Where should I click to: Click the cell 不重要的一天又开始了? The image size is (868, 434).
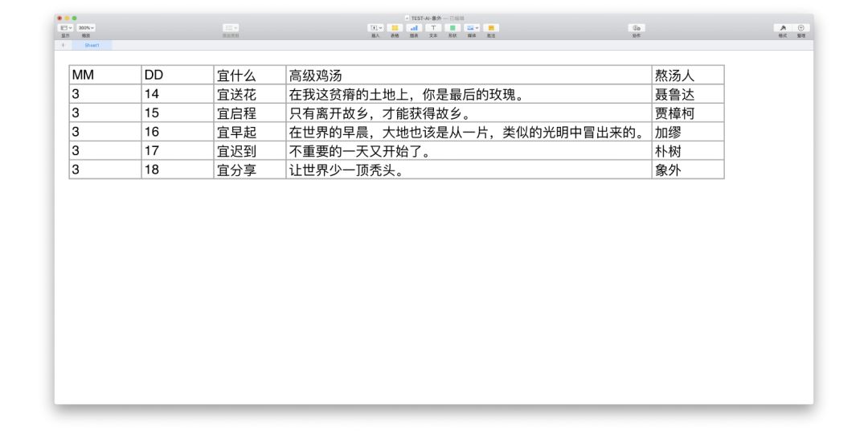(469, 150)
